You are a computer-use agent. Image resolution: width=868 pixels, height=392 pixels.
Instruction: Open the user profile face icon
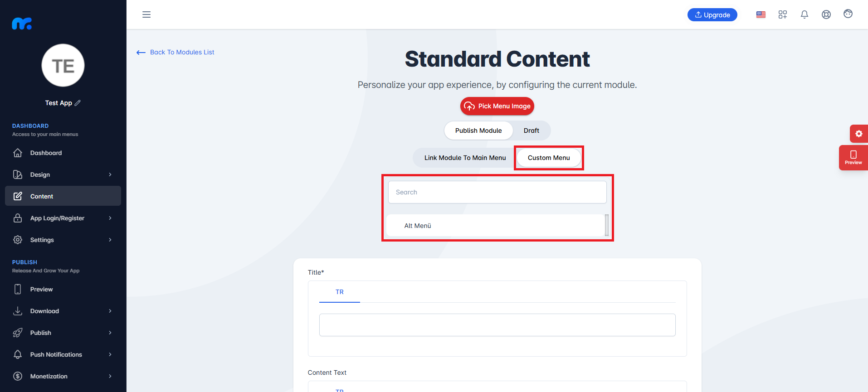click(848, 14)
